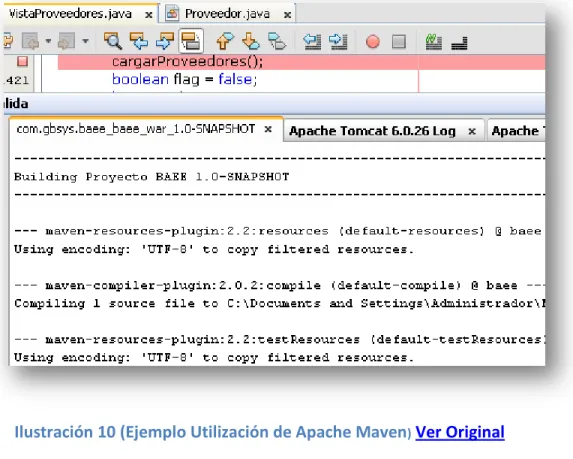The height and width of the screenshot is (459, 573).
Task: Click the Proveedor.java file icon
Action: pyautogui.click(x=172, y=14)
